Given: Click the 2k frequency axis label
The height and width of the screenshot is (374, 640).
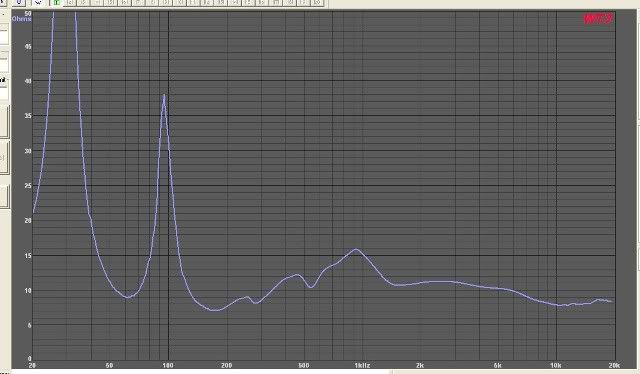Looking at the screenshot, I should coord(420,365).
